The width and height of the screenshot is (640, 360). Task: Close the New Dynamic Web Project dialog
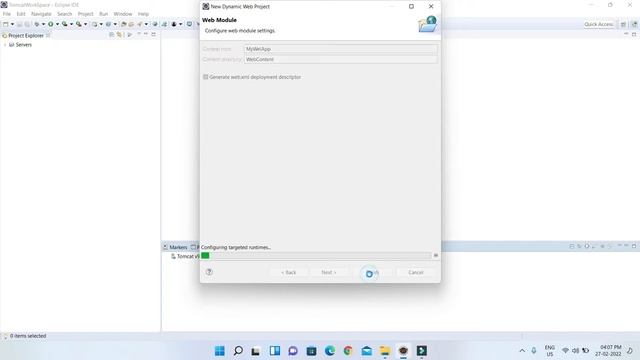(x=431, y=7)
